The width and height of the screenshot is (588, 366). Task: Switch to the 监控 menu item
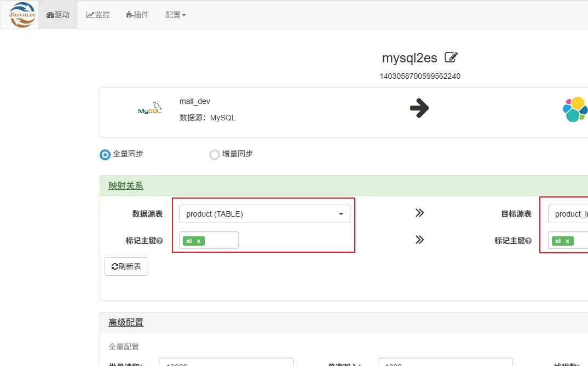[97, 15]
